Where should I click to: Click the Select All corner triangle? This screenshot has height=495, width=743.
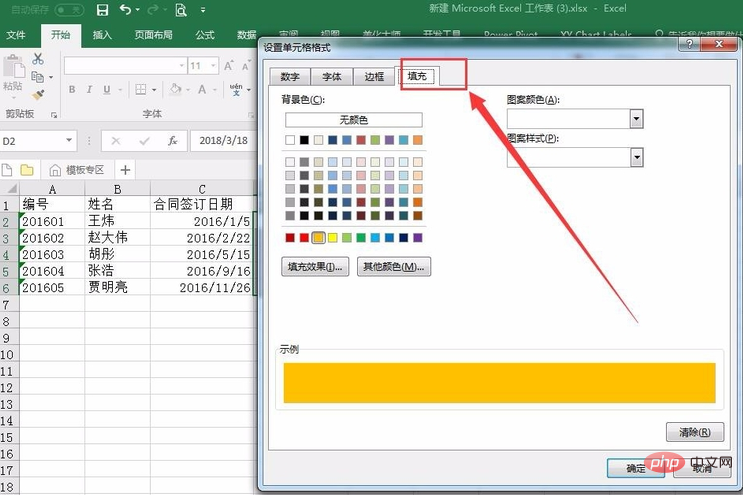tap(10, 189)
